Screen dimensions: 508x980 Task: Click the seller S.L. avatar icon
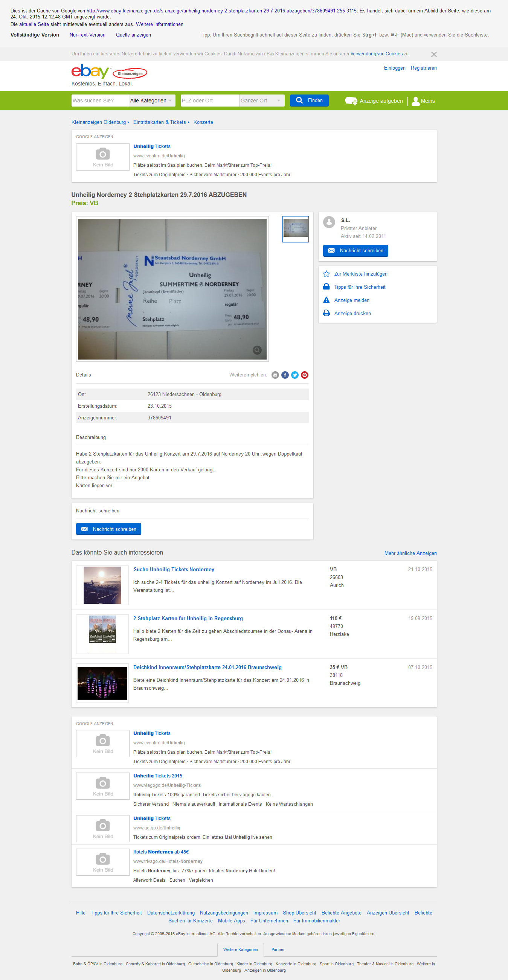[329, 222]
